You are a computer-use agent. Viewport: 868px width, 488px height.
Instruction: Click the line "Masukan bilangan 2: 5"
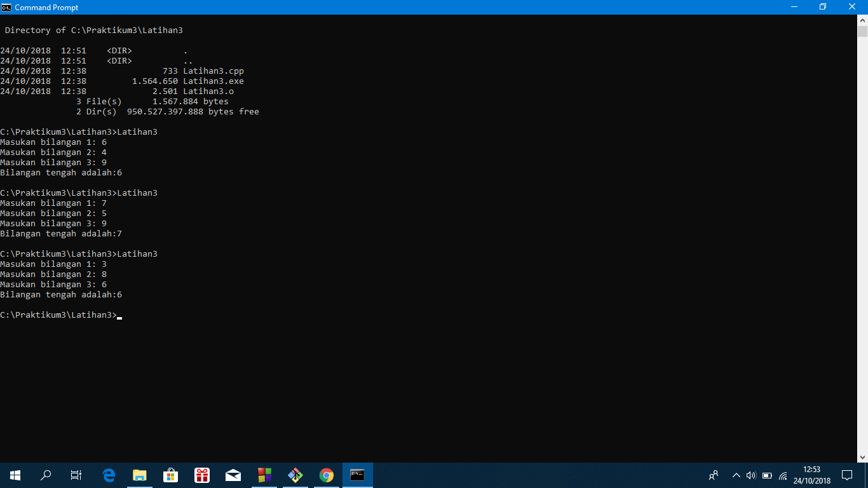pyautogui.click(x=53, y=213)
